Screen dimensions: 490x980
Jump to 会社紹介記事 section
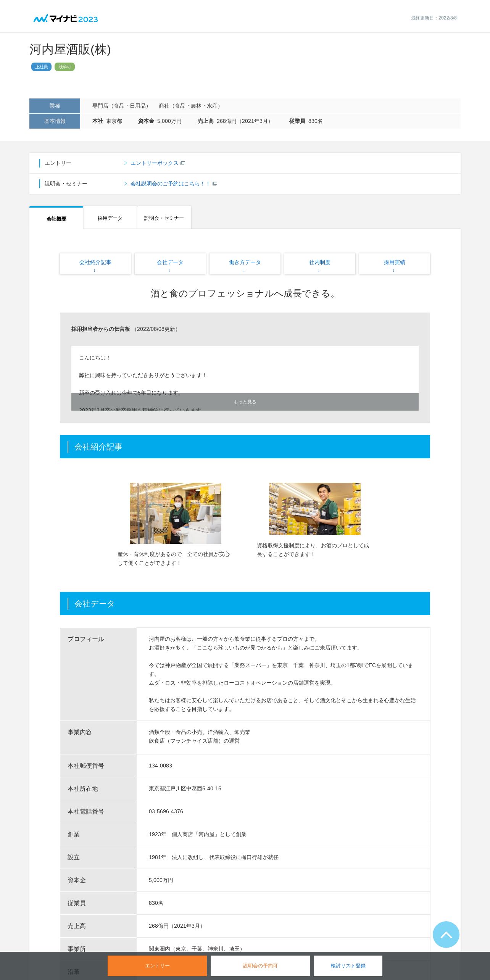95,264
